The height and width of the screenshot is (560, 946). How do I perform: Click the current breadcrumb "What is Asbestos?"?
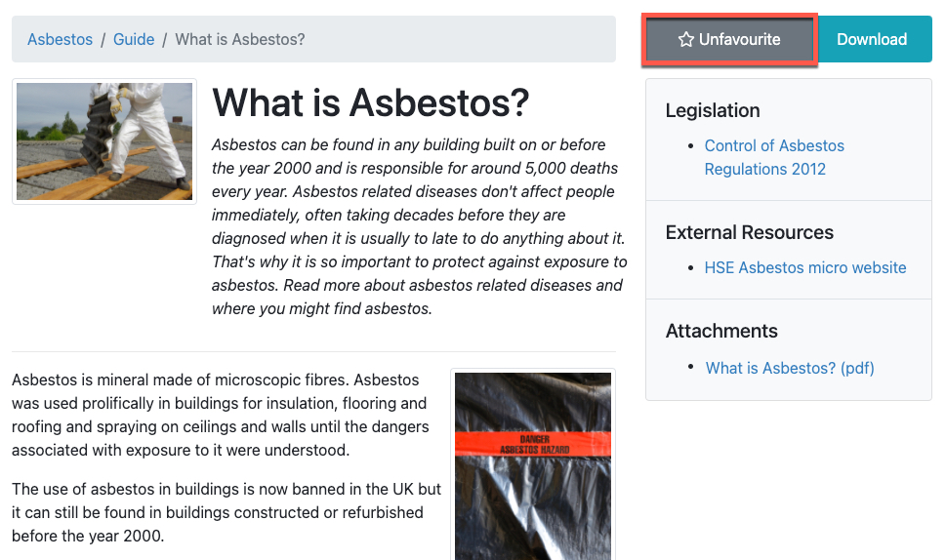(x=240, y=40)
